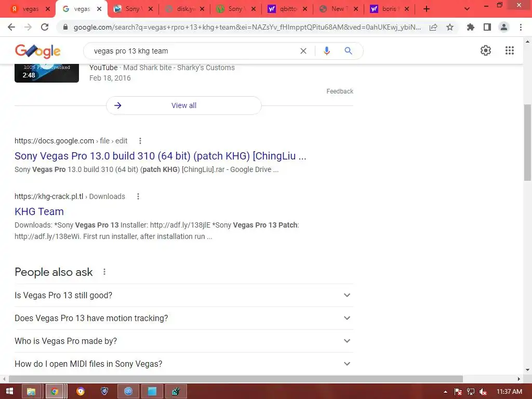Open People also ask options dots
Image resolution: width=532 pixels, height=399 pixels.
click(x=104, y=272)
